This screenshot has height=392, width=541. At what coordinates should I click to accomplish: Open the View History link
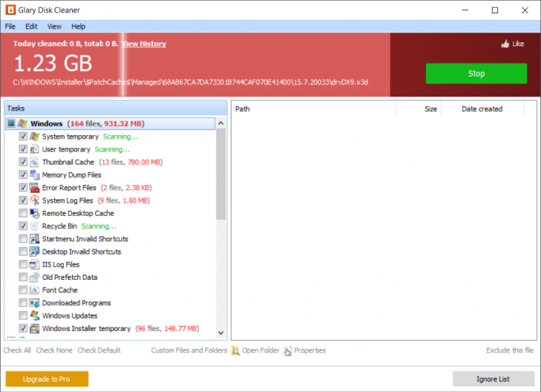pos(144,44)
